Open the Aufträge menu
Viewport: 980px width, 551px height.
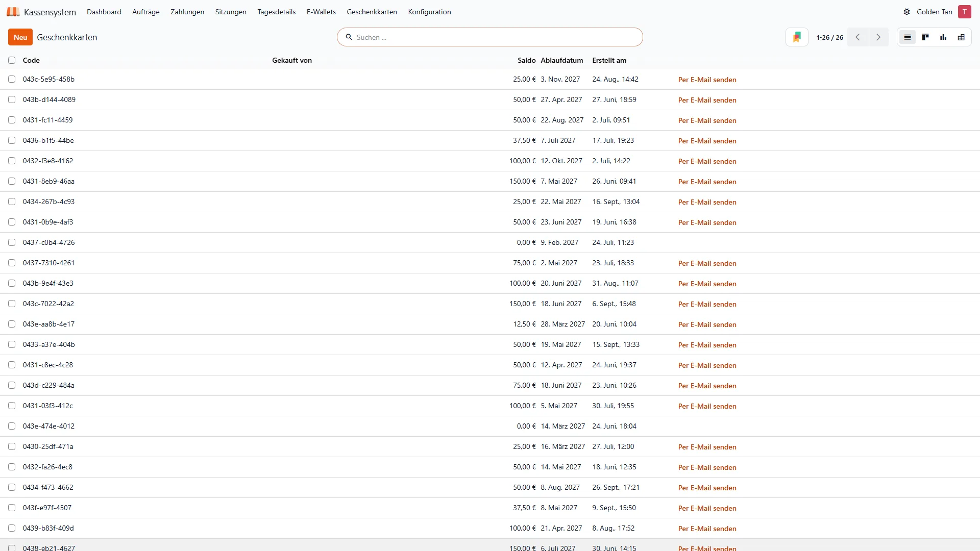coord(145,12)
